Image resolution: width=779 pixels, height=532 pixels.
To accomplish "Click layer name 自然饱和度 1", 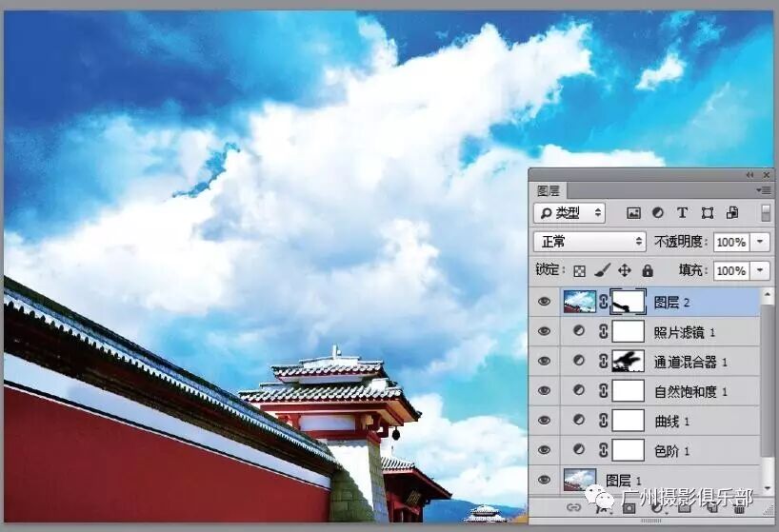I will 691,391.
